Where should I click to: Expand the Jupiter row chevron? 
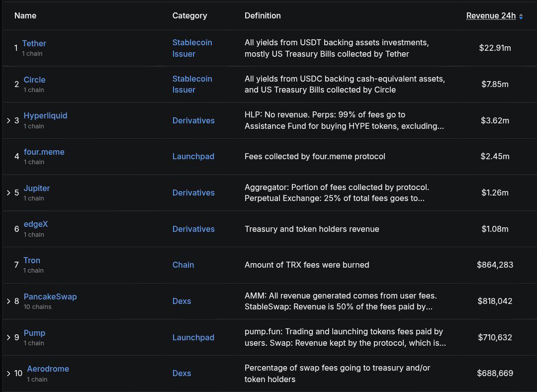(8, 193)
